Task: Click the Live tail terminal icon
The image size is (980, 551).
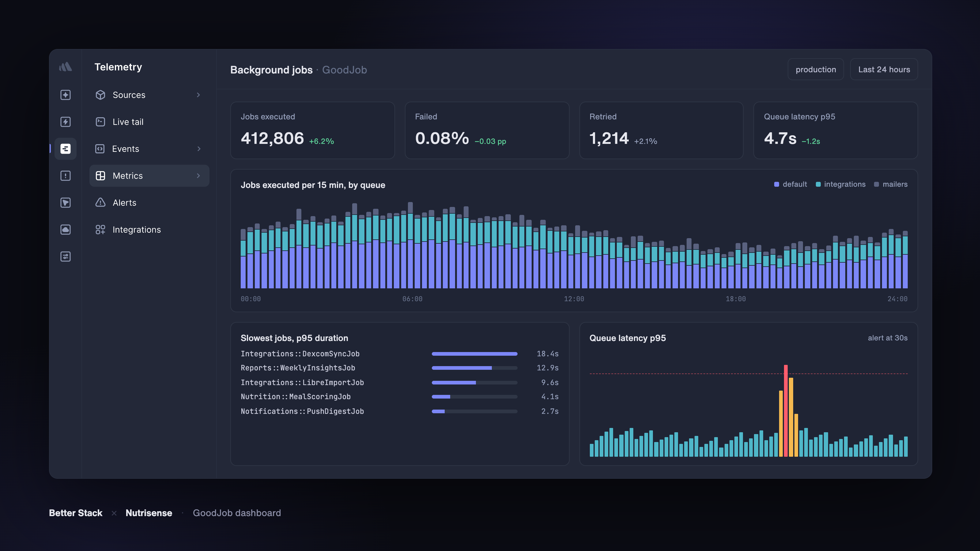Action: coord(100,122)
